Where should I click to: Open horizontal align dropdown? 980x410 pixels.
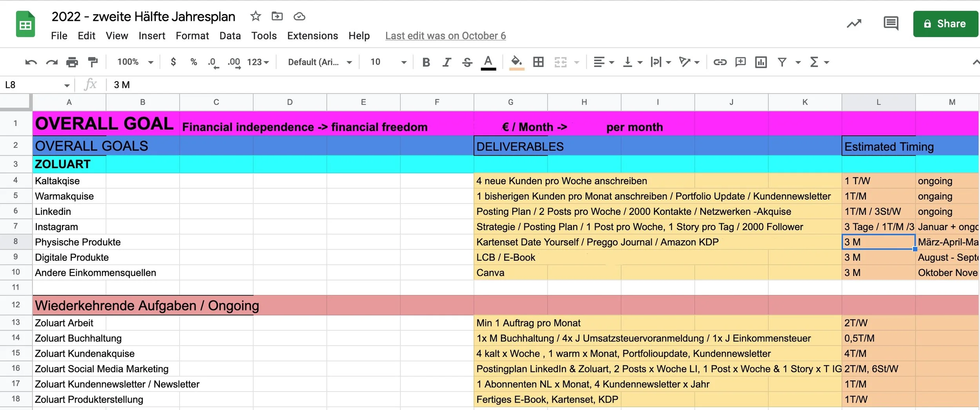pos(604,62)
